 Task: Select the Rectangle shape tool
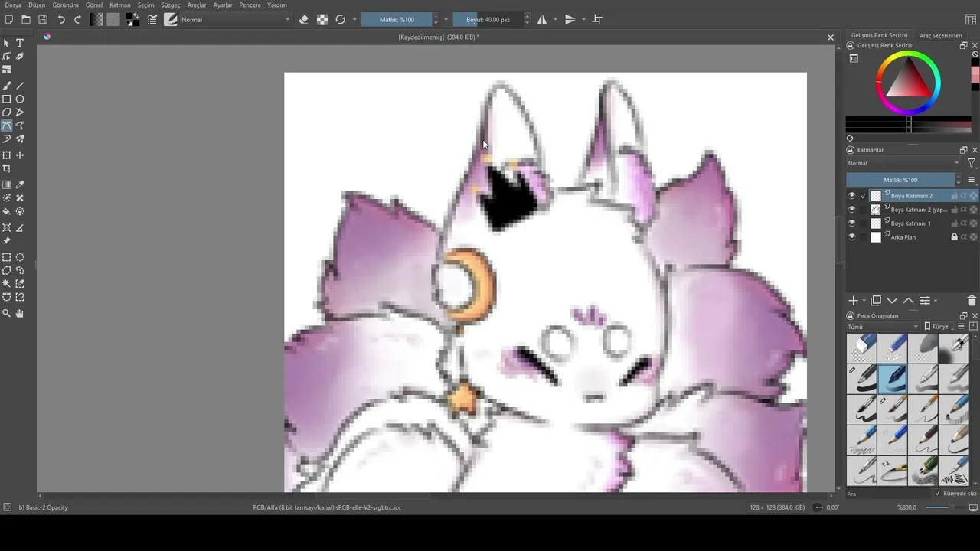(x=7, y=99)
